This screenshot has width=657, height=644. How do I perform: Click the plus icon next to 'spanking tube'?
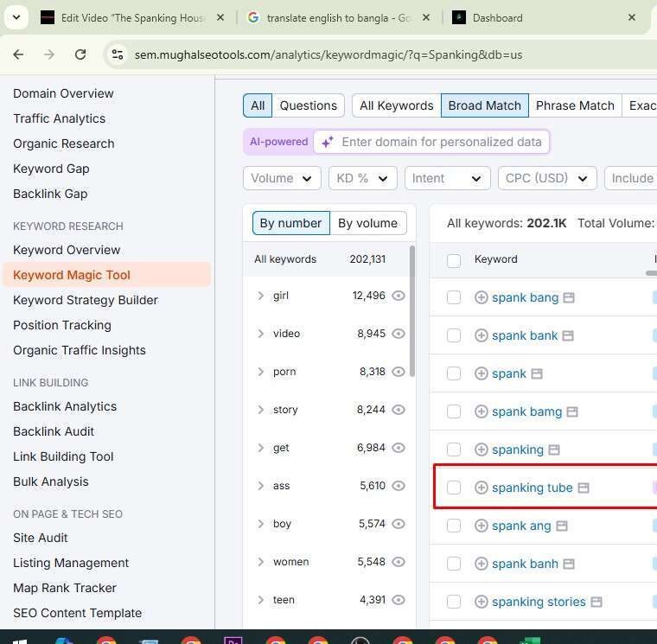[x=482, y=488]
